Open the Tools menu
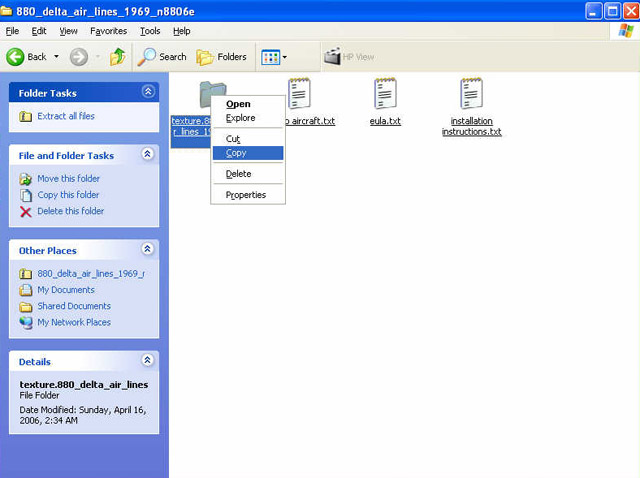640x478 pixels. 150,31
